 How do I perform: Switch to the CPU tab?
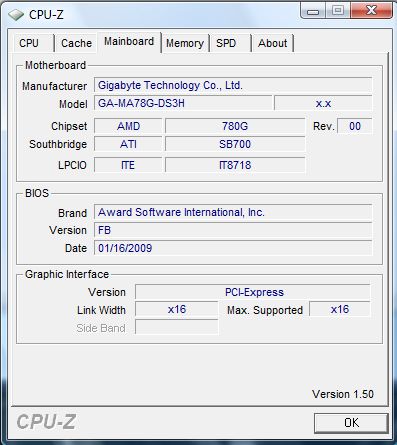coord(33,43)
